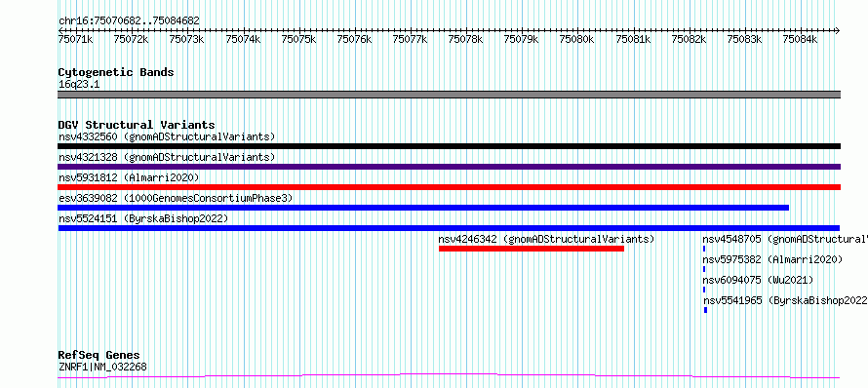868x388 pixels.
Task: Open the nsv4548705 variant label
Action: [785, 239]
